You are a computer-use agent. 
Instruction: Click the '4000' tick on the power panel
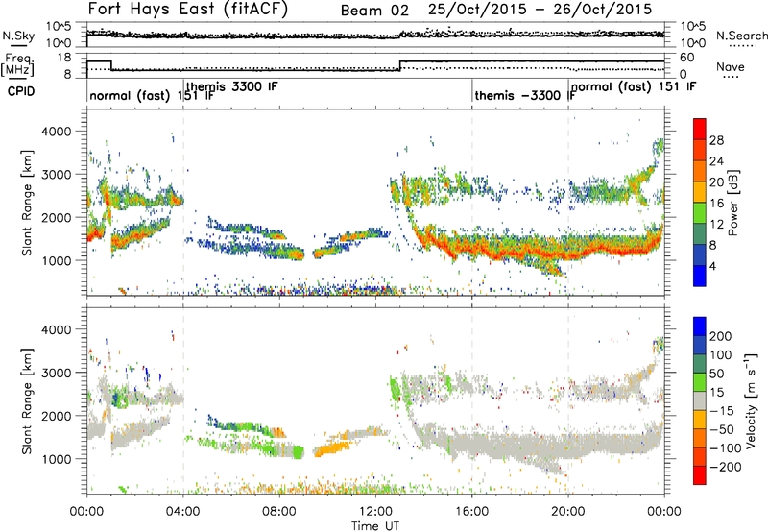(x=56, y=132)
